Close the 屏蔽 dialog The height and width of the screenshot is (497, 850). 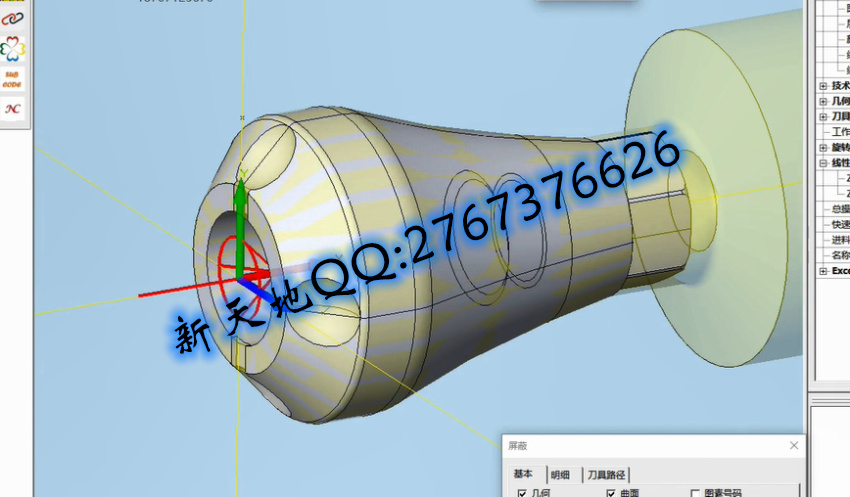pos(794,445)
